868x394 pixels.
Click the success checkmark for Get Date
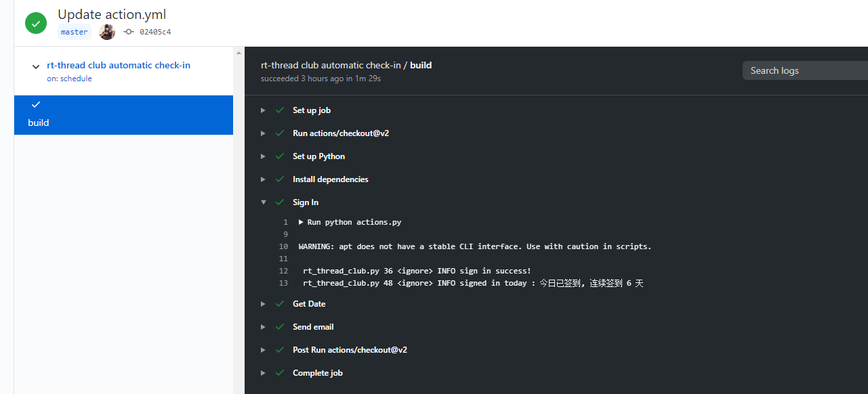point(280,304)
